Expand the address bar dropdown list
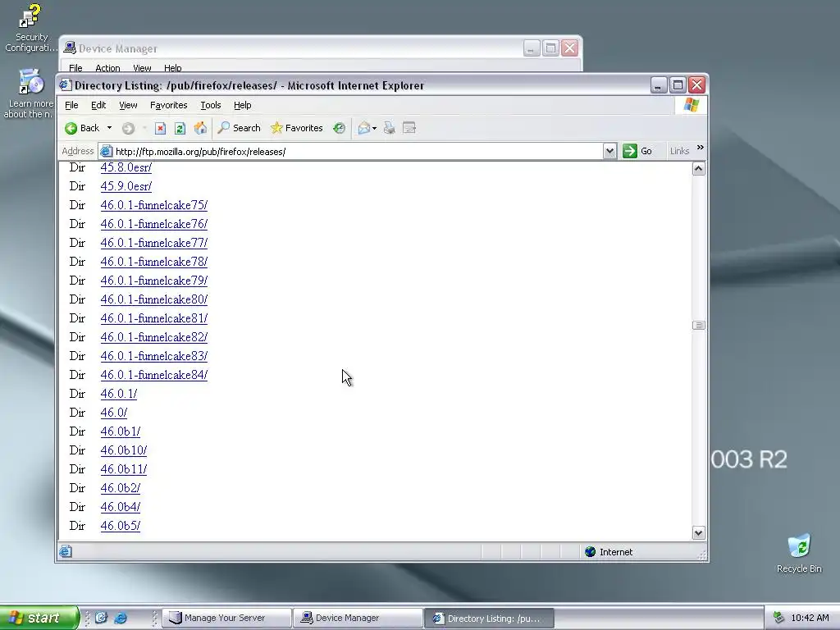 [609, 152]
